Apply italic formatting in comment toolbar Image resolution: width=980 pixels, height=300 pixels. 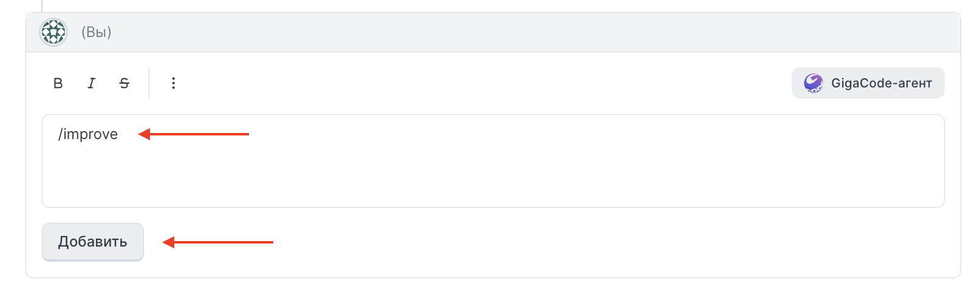click(x=91, y=83)
